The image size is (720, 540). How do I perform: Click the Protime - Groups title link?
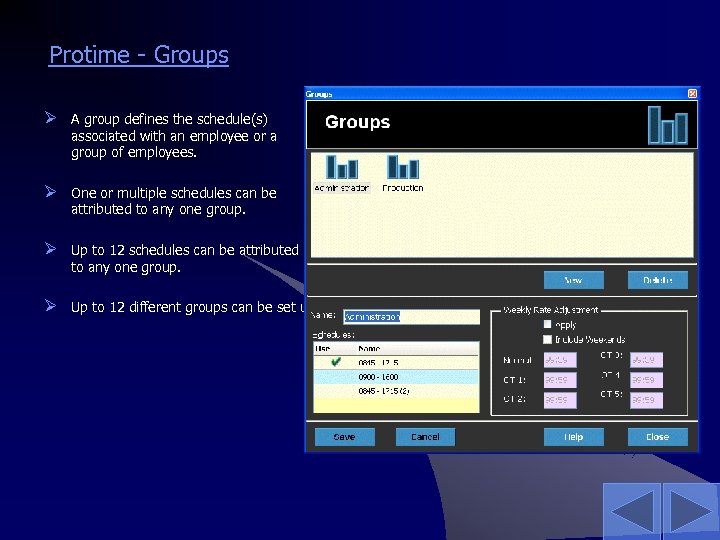(139, 55)
